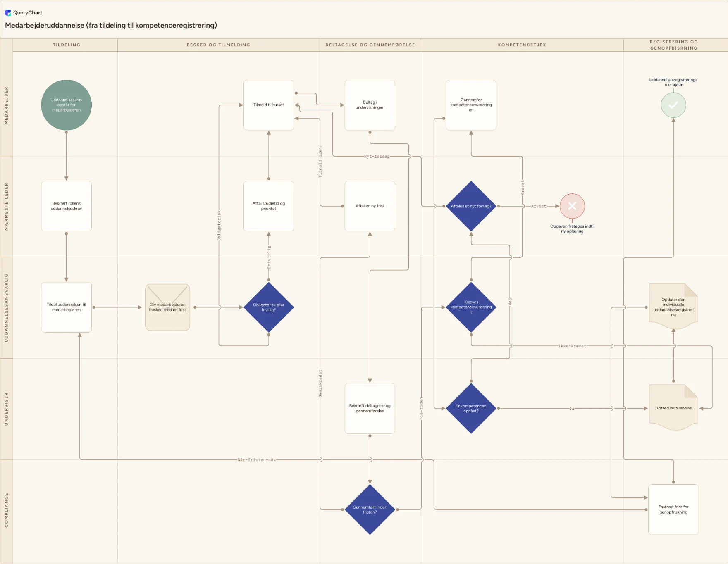Select the 'Bekræft deltagelse og gennemførelse' task
Screen dimensions: 728x564
tap(370, 408)
